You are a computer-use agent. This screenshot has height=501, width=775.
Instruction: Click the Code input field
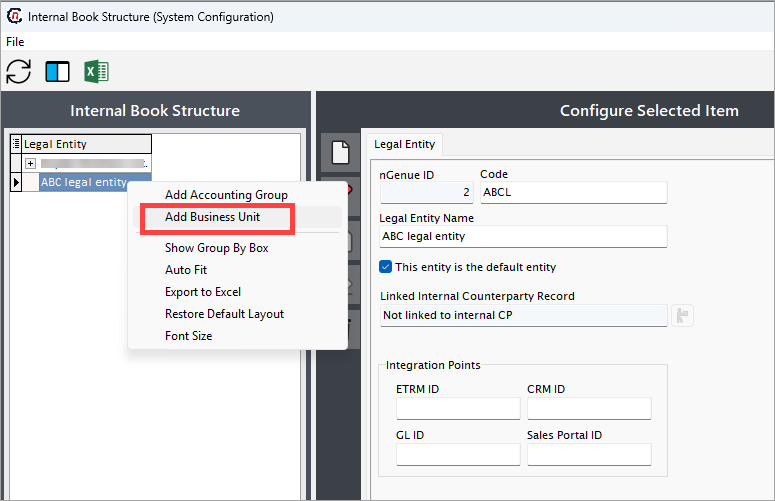click(573, 192)
